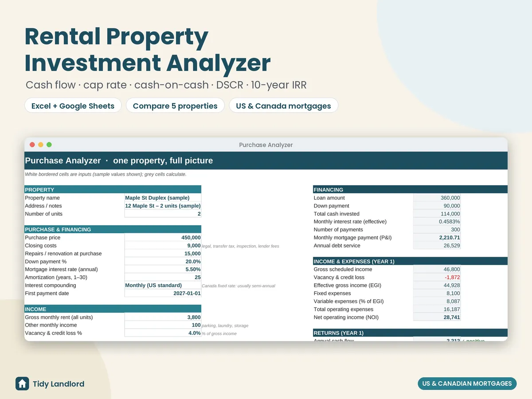Select the Closing costs cell 9,000

click(x=163, y=246)
